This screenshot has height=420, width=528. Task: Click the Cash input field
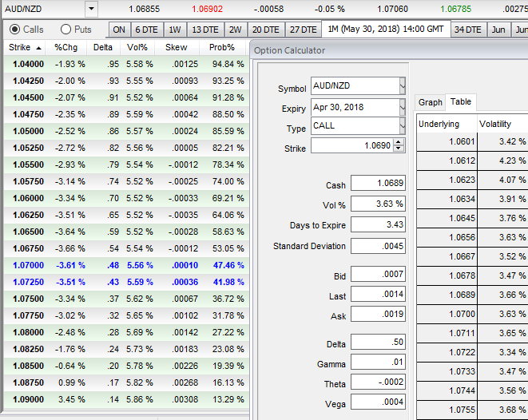(378, 184)
